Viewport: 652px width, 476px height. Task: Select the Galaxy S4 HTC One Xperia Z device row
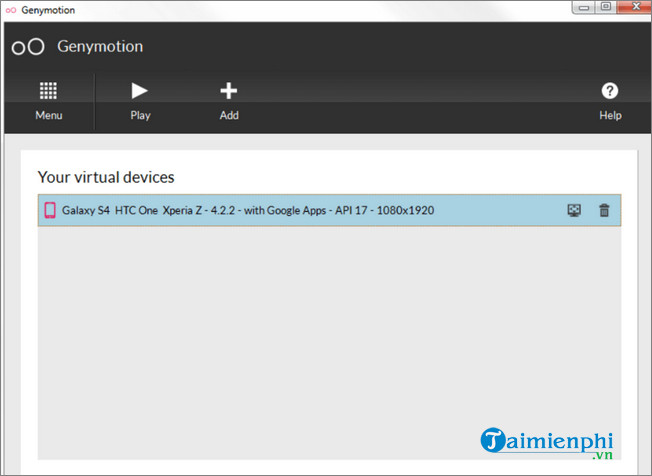(329, 210)
